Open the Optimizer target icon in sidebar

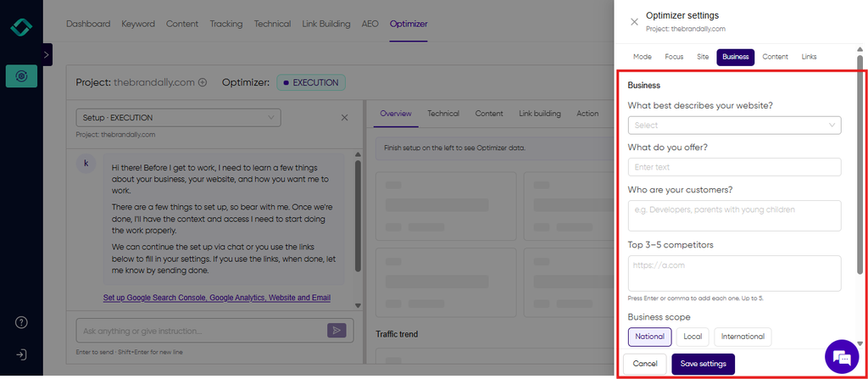tap(21, 76)
